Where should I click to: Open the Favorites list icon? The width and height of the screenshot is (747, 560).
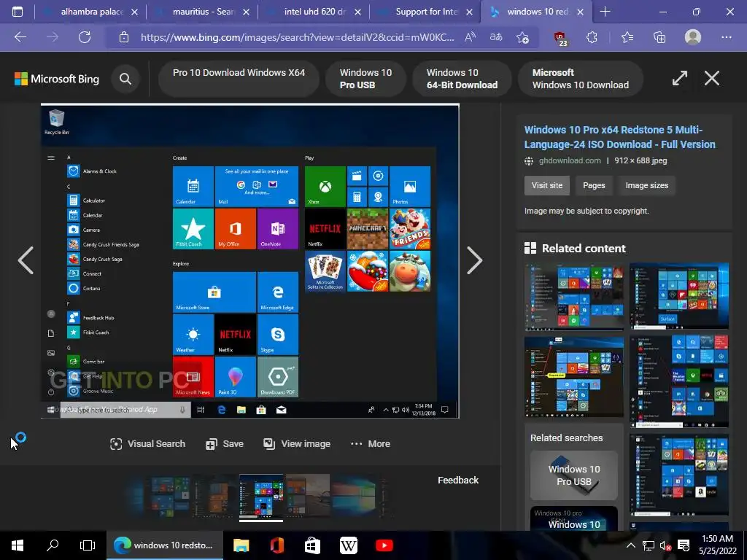click(x=627, y=37)
